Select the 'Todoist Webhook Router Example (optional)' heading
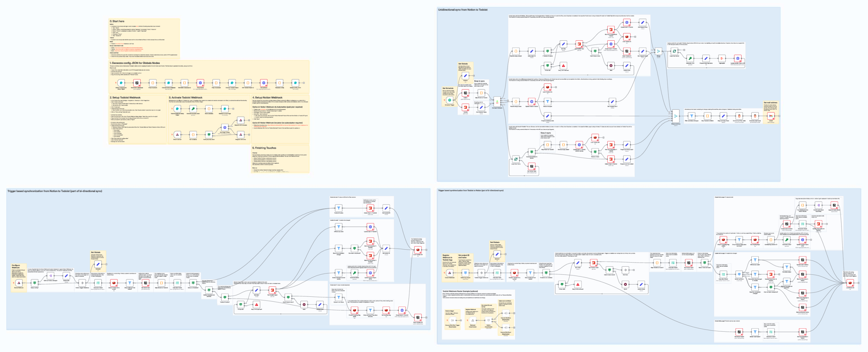The width and height of the screenshot is (868, 352). [460, 291]
